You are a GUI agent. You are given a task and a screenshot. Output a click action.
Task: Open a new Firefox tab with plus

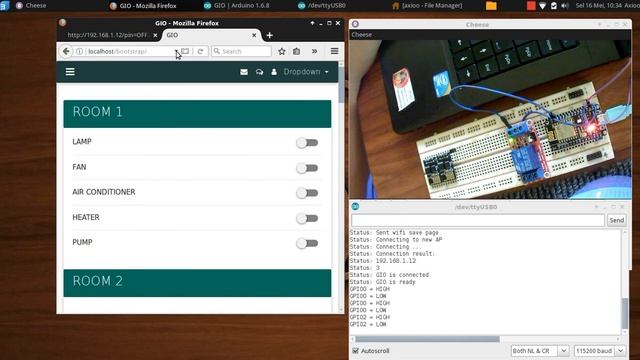[x=269, y=36]
